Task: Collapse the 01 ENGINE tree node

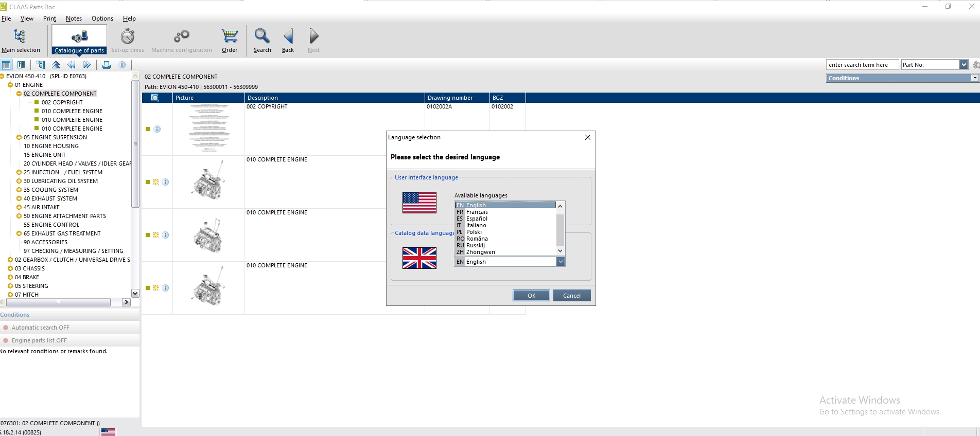Action: click(10, 85)
